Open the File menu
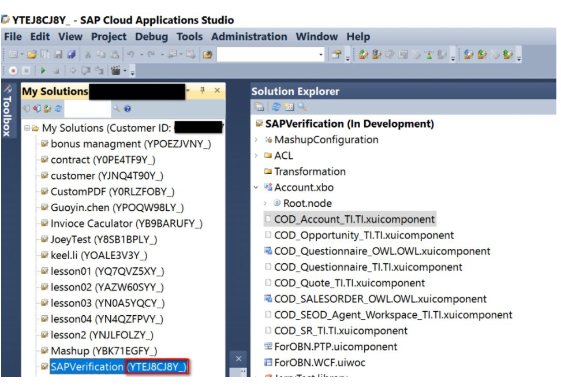 coord(13,36)
